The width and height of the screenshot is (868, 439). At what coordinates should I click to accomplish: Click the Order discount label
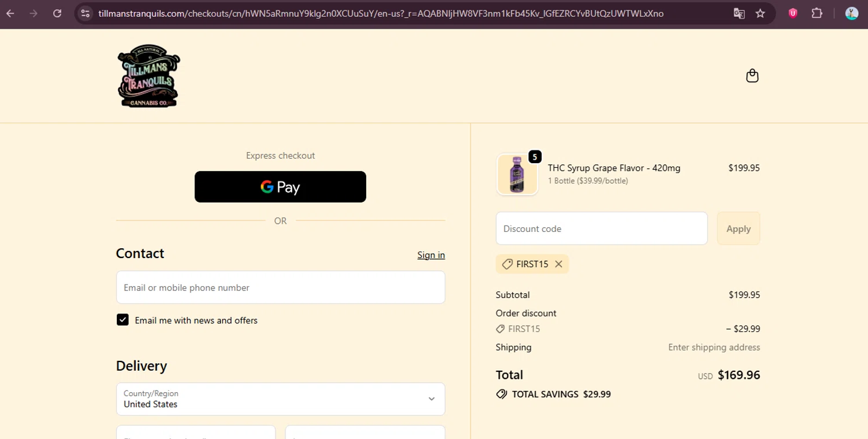click(x=526, y=313)
